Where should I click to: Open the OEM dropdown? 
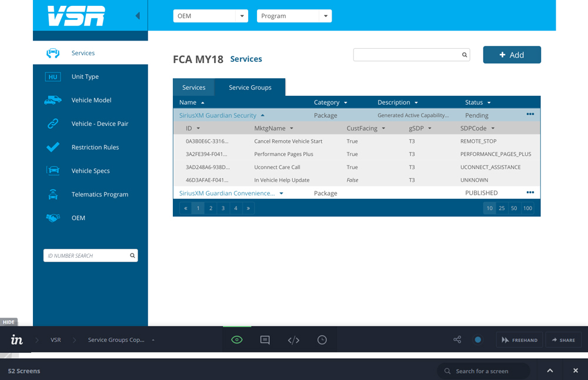pyautogui.click(x=211, y=16)
